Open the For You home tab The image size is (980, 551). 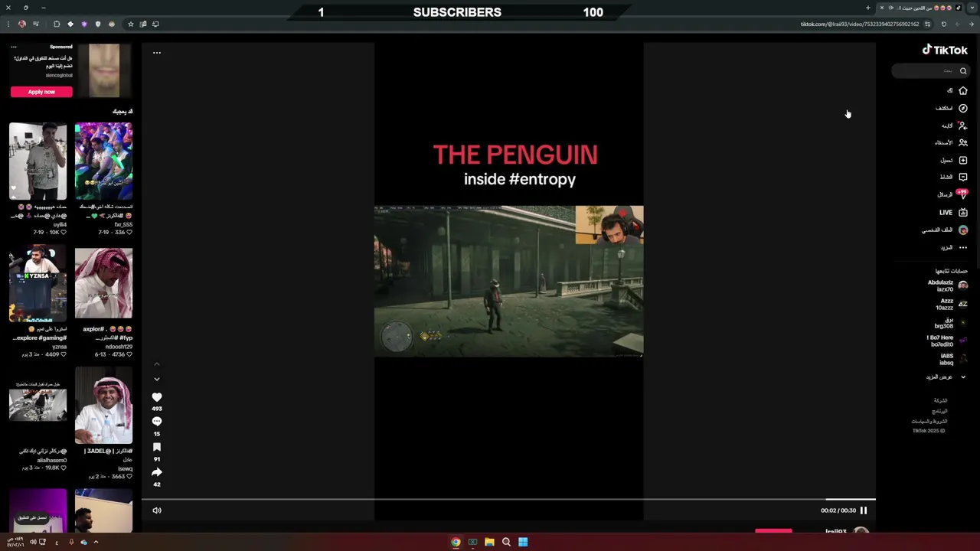[956, 90]
